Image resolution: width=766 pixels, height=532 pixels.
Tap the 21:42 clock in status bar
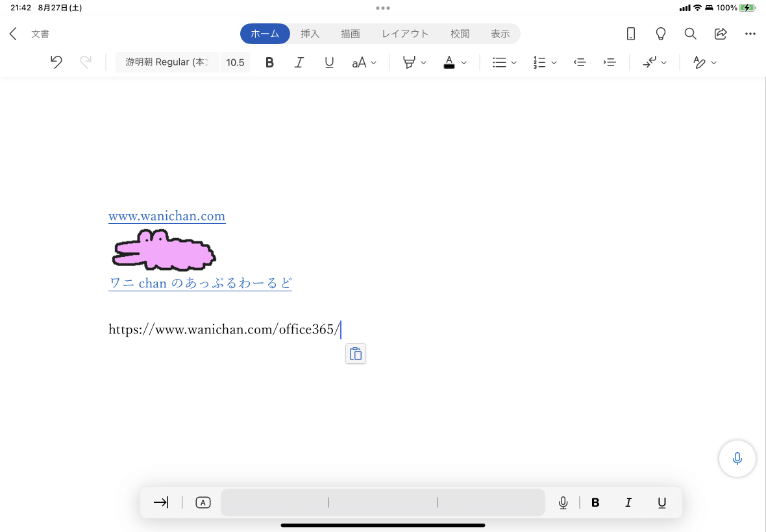click(x=21, y=8)
